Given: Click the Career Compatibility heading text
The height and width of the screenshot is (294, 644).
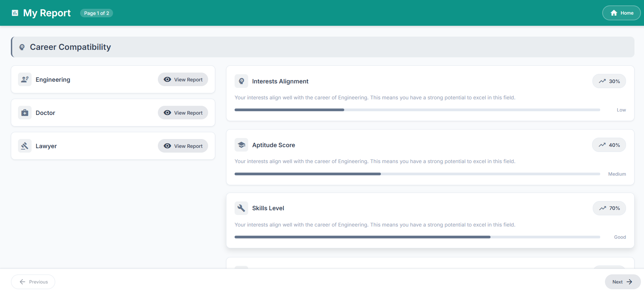Looking at the screenshot, I should point(70,47).
